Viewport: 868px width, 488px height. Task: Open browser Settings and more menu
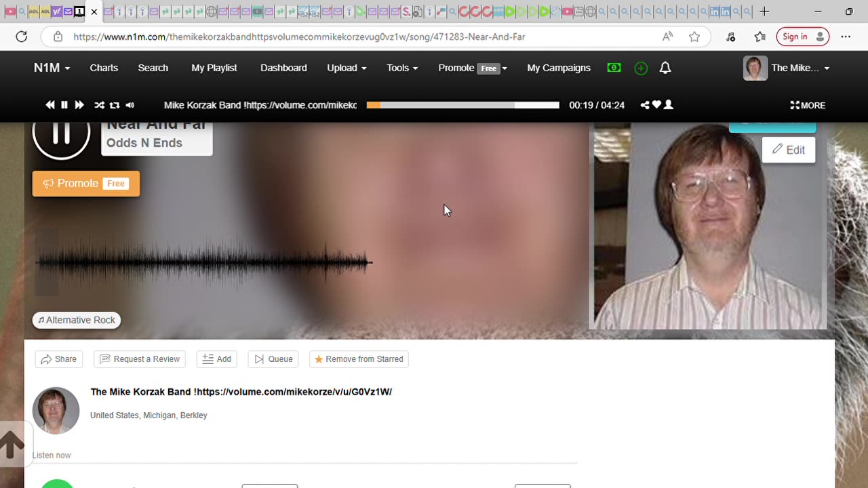[846, 37]
